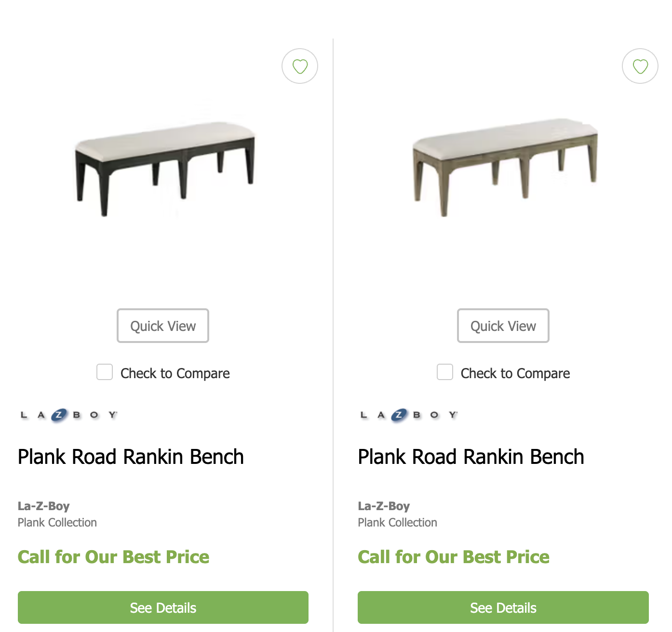The width and height of the screenshot is (672, 632).
Task: Open Plank Collection link for the gray bench
Action: point(397,523)
